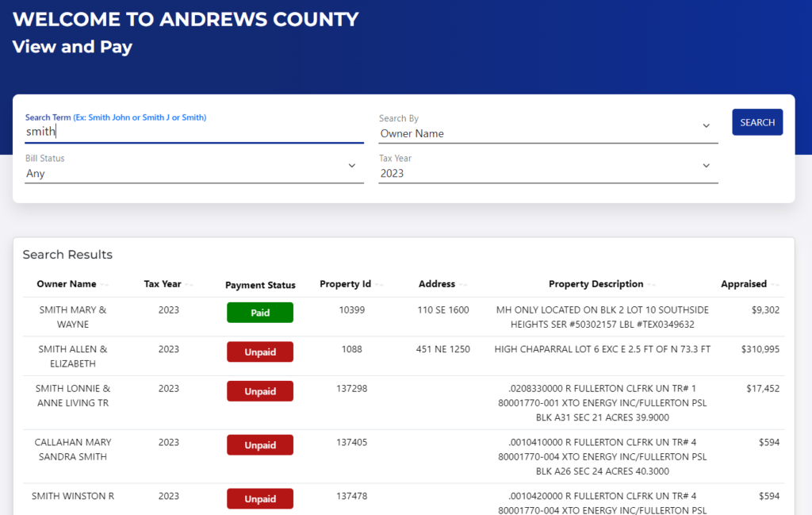Screen dimensions: 812x515
Task: Click property ID 1088 in results
Action: tap(351, 349)
